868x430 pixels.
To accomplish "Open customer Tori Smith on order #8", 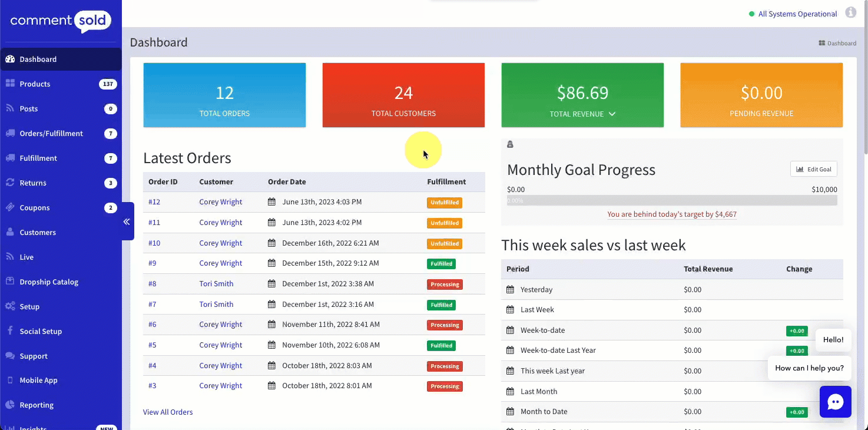I will click(216, 284).
